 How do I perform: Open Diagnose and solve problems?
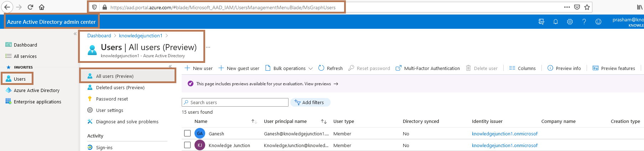point(127,122)
